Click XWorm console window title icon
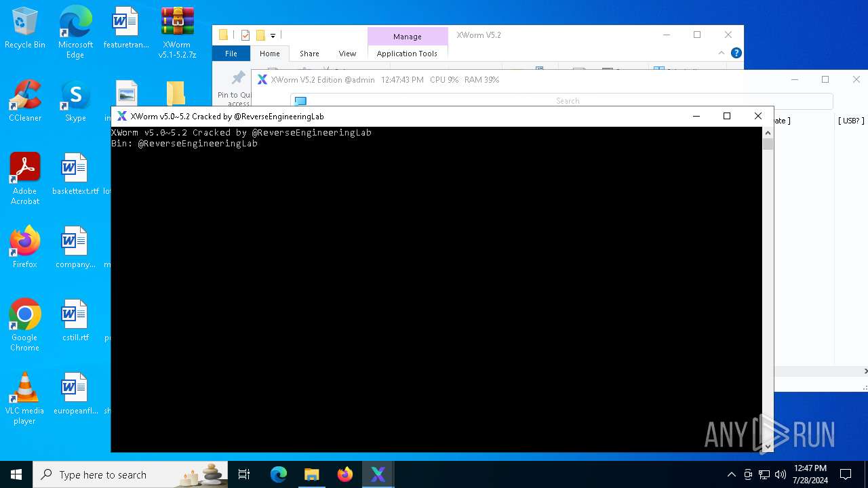 [x=122, y=116]
